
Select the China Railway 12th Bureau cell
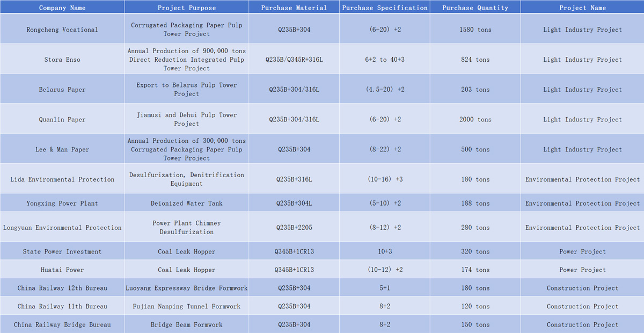tap(62, 288)
